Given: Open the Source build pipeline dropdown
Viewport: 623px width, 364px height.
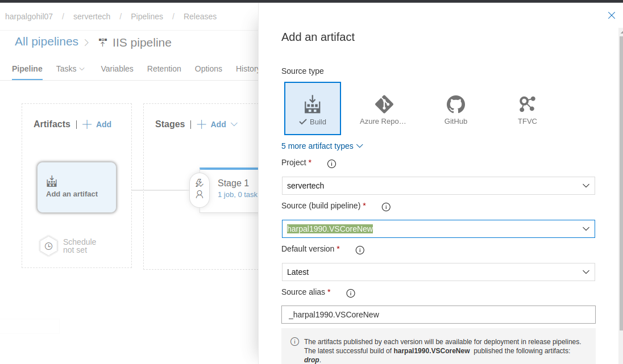Looking at the screenshot, I should coord(438,229).
